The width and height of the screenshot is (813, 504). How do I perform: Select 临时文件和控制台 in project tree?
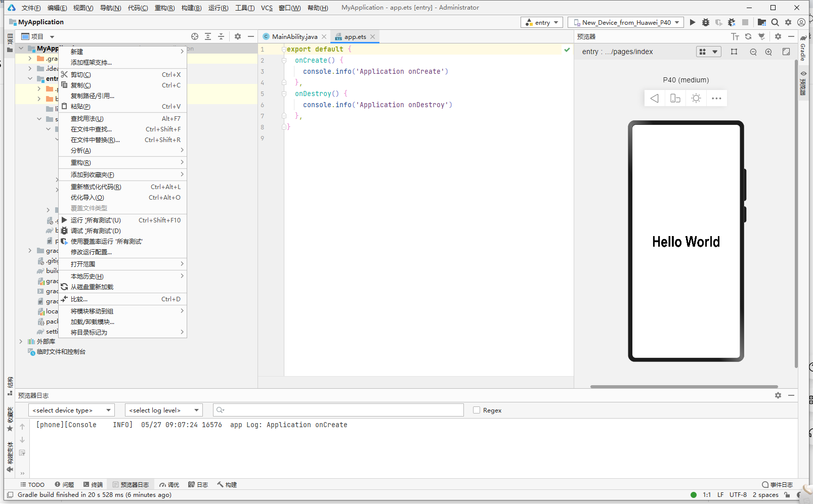[x=61, y=352]
